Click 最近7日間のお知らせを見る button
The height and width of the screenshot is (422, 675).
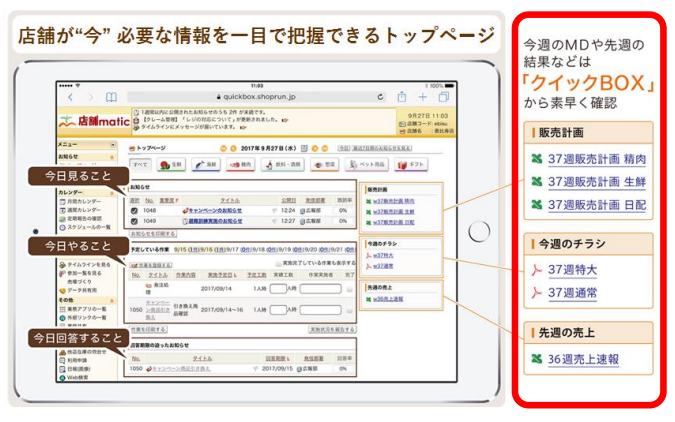tap(382, 148)
